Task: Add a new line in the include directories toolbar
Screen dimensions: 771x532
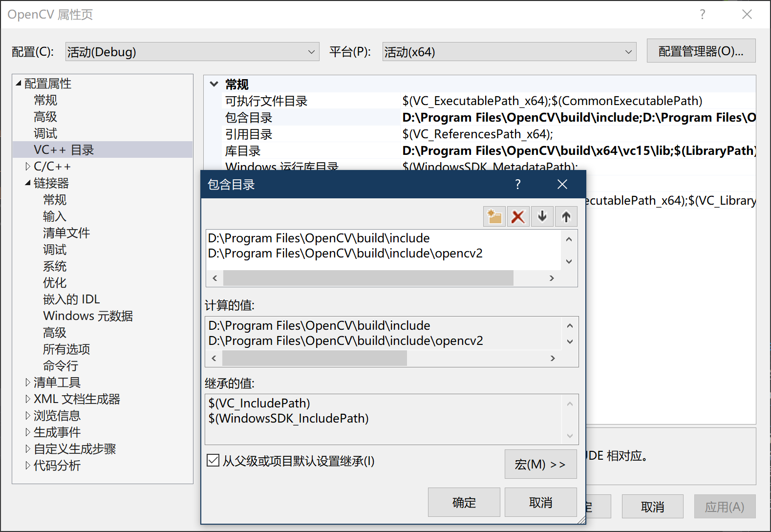Action: tap(494, 216)
